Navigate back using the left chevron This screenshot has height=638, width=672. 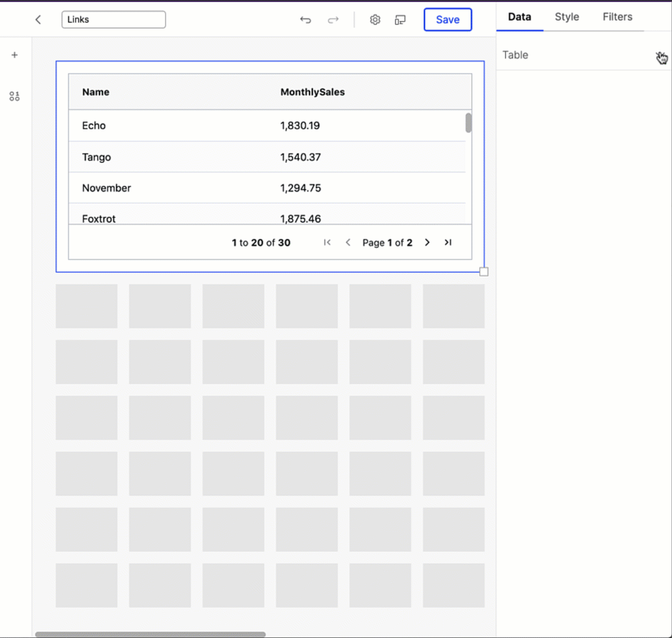tap(38, 19)
